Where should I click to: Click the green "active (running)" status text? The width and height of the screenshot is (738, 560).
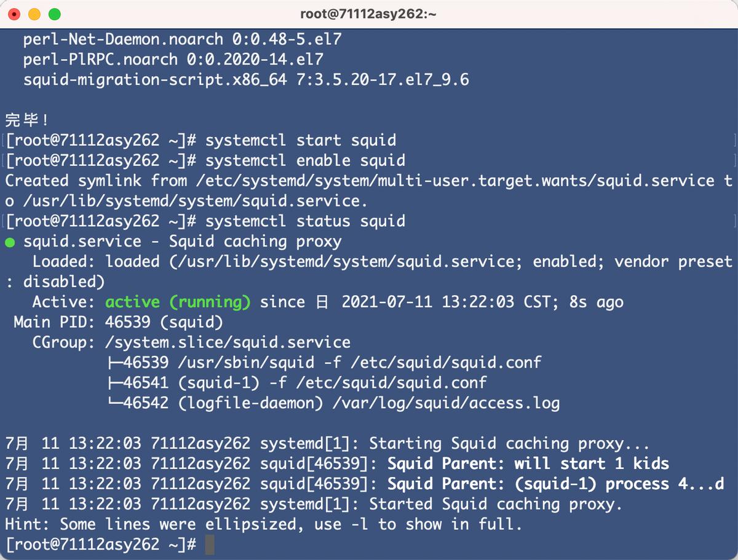[178, 302]
